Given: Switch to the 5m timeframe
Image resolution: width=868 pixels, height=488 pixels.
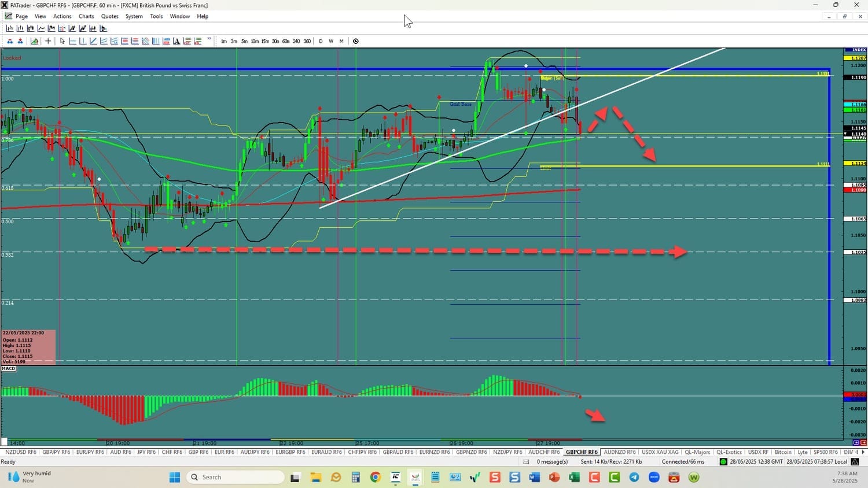Looking at the screenshot, I should click(244, 41).
